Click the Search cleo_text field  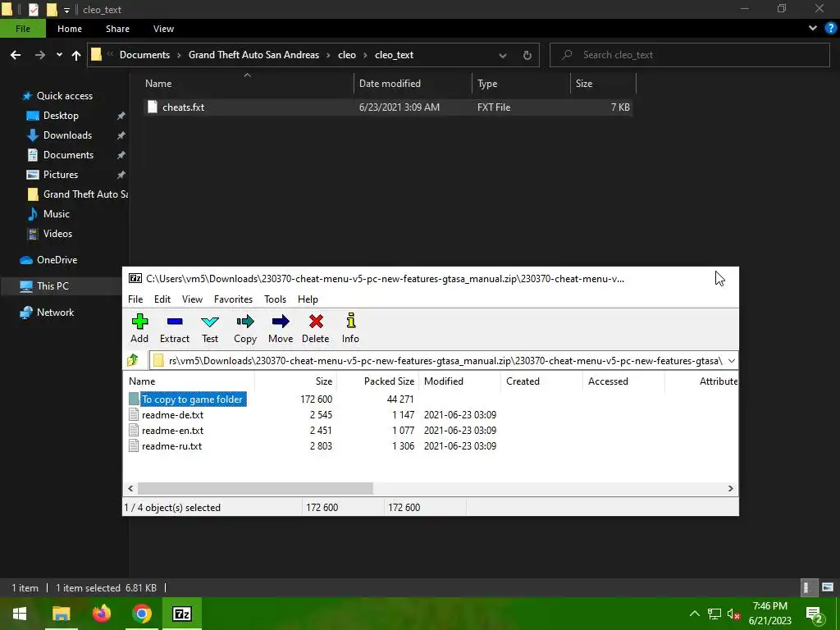689,55
